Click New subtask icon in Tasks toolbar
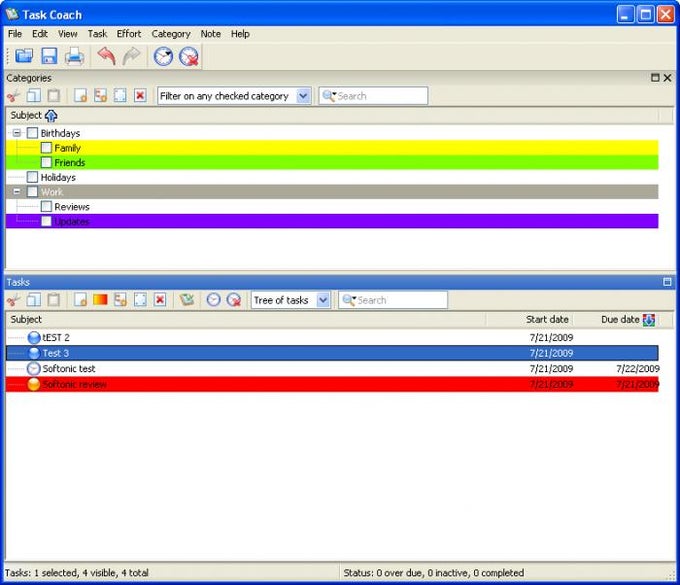The width and height of the screenshot is (680, 585). (x=120, y=300)
